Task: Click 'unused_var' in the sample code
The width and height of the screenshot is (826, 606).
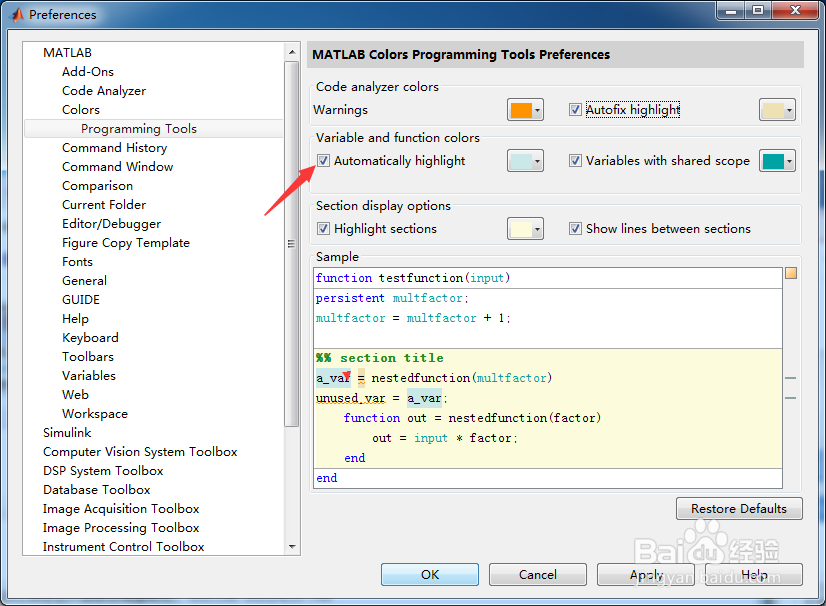Action: 350,398
